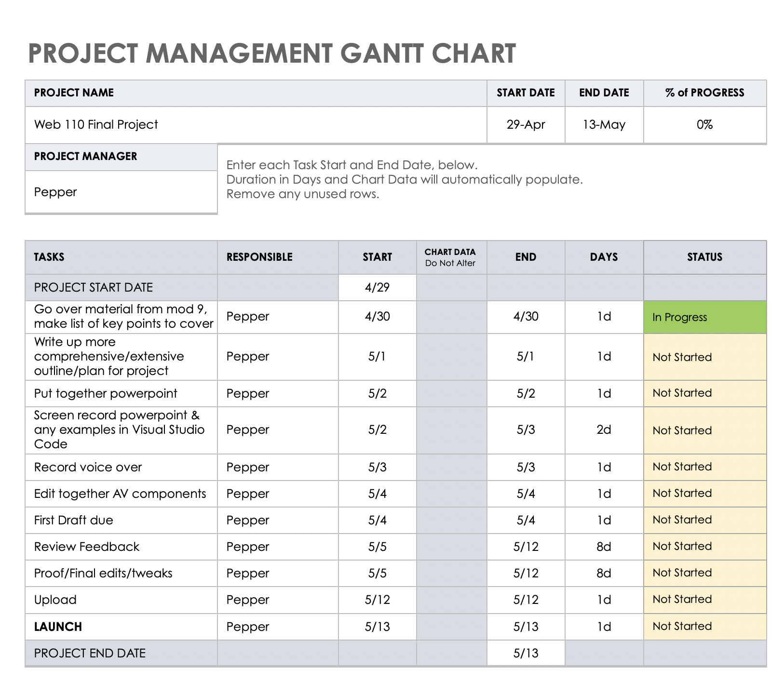Click the green 'In Progress' status cell
Image resolution: width=784 pixels, height=695 pixels.
[705, 317]
